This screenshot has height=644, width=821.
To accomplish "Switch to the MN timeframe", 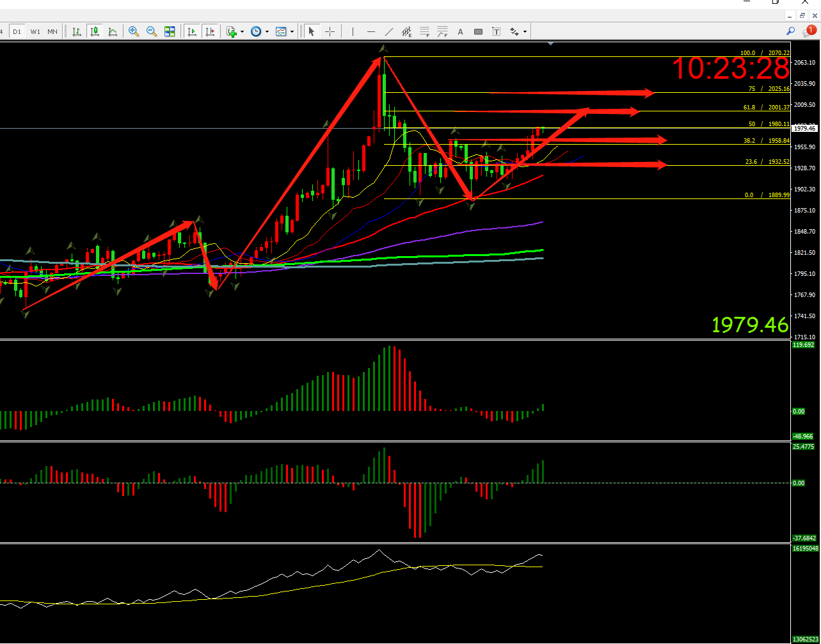I will click(52, 31).
